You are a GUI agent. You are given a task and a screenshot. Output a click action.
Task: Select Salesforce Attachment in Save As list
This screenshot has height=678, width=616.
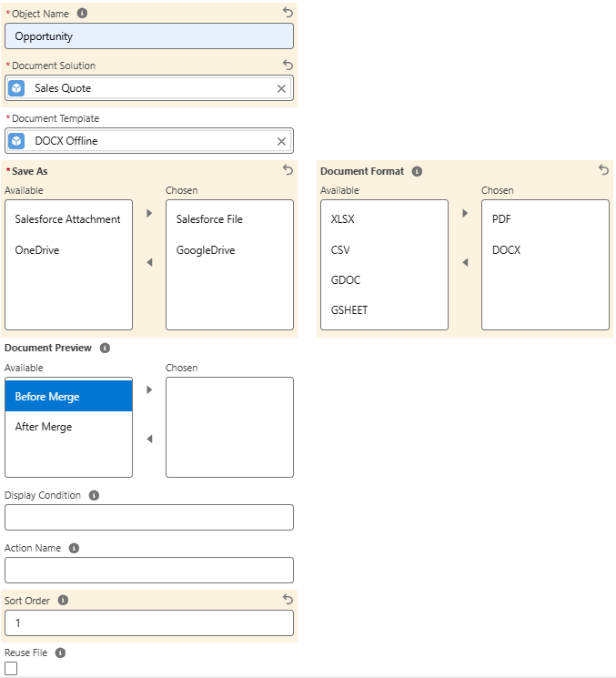pos(67,219)
